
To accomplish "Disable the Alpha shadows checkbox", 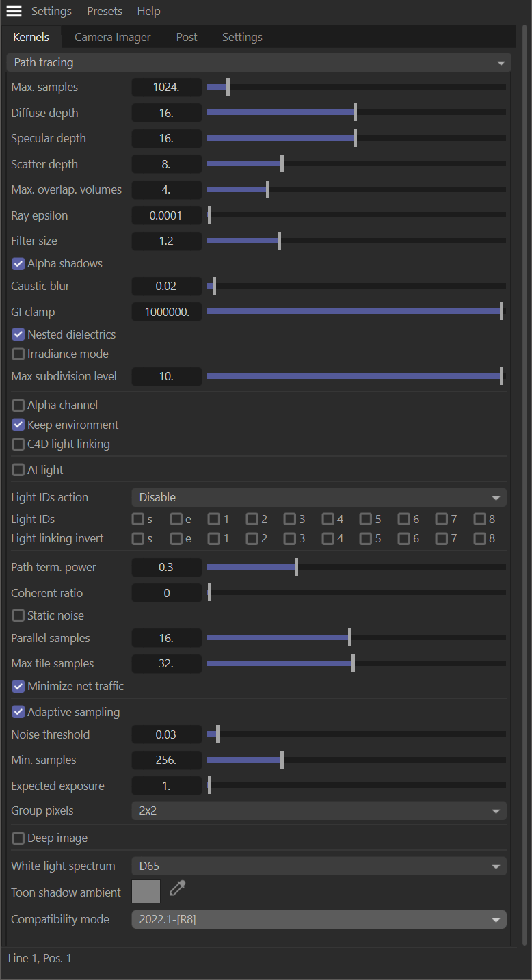I will pyautogui.click(x=18, y=263).
